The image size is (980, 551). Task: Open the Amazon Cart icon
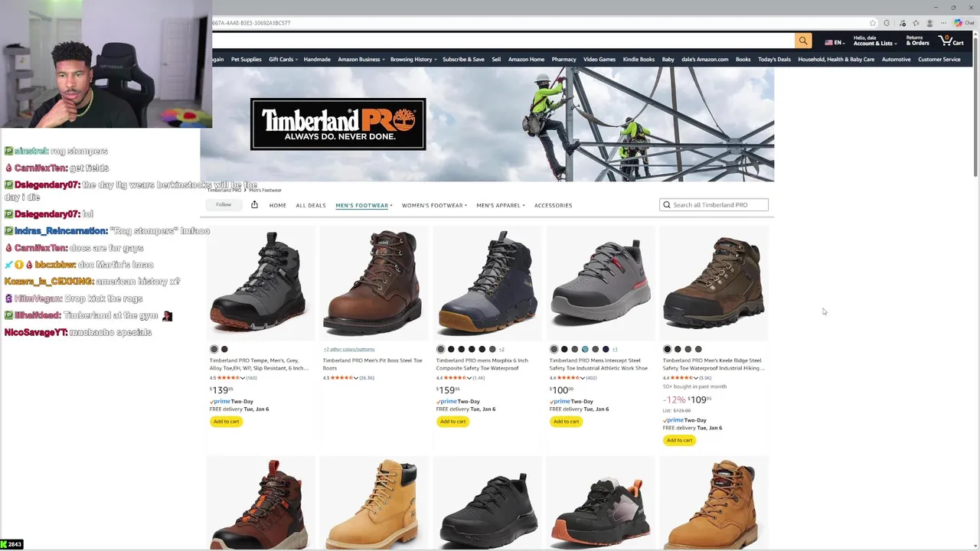[x=952, y=41]
